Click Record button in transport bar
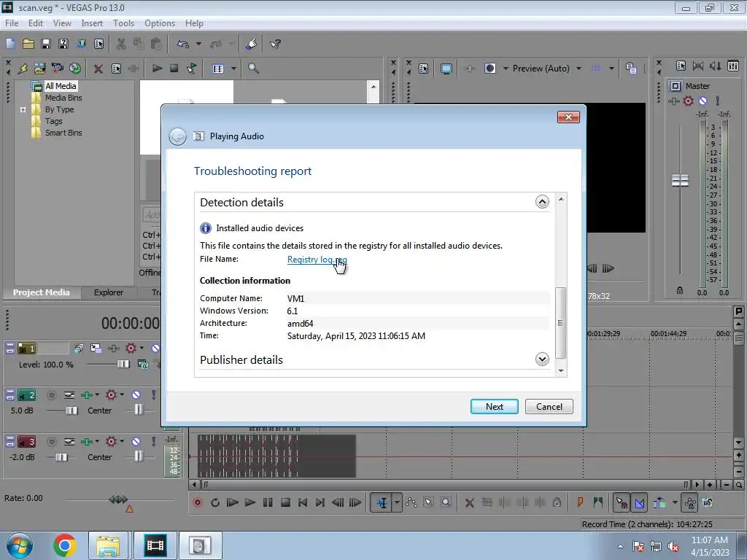The width and height of the screenshot is (747, 560). coord(198,502)
